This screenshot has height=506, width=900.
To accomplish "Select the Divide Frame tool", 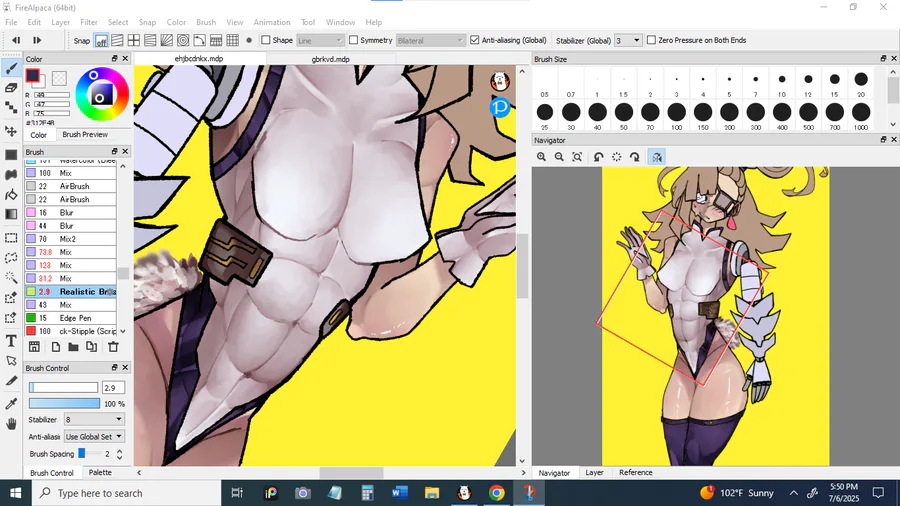I will point(11,381).
